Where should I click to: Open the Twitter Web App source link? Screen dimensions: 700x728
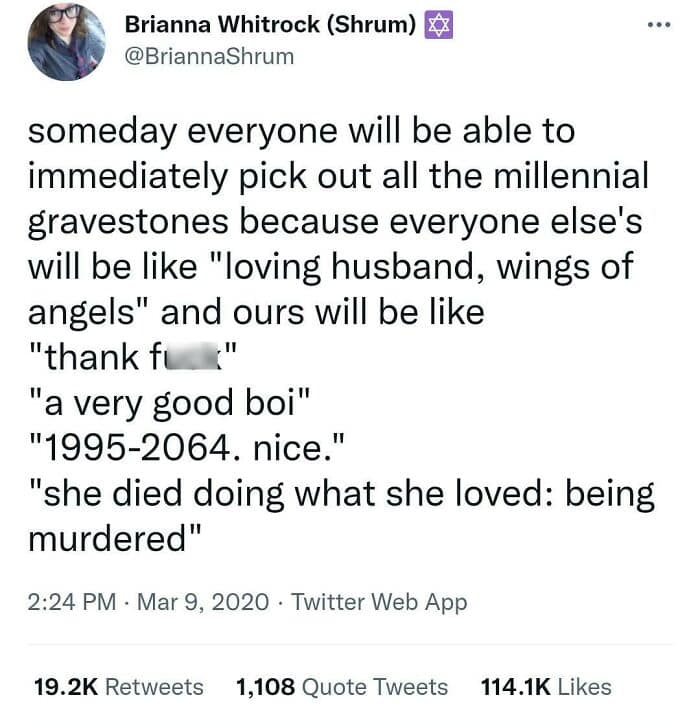(379, 602)
